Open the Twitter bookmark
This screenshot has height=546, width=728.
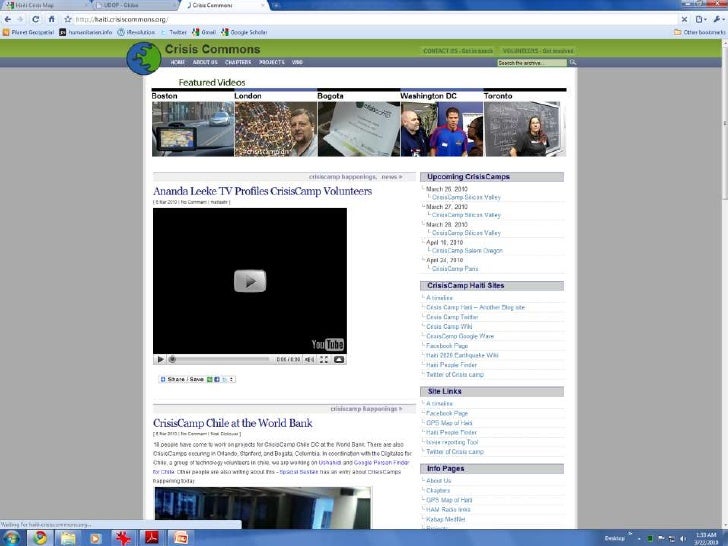click(174, 32)
